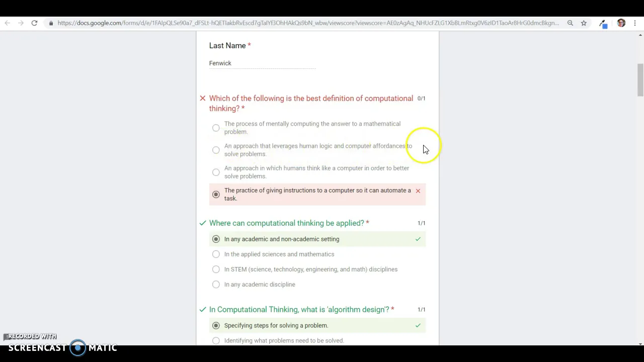
Task: Open the Chrome three-dot menu
Action: [635, 23]
